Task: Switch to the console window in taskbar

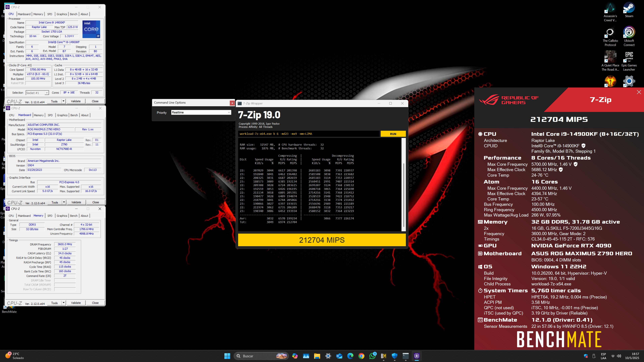Action: 406,356
